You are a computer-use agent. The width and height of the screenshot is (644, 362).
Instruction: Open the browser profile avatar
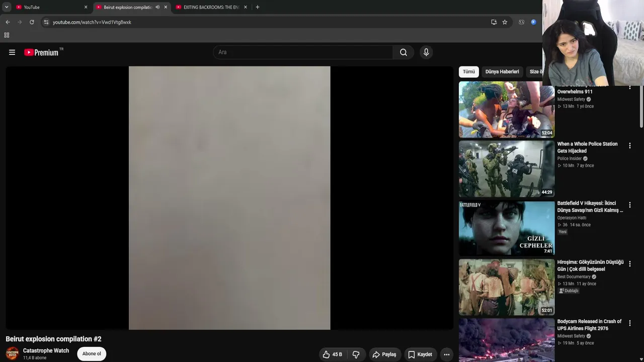pos(533,22)
